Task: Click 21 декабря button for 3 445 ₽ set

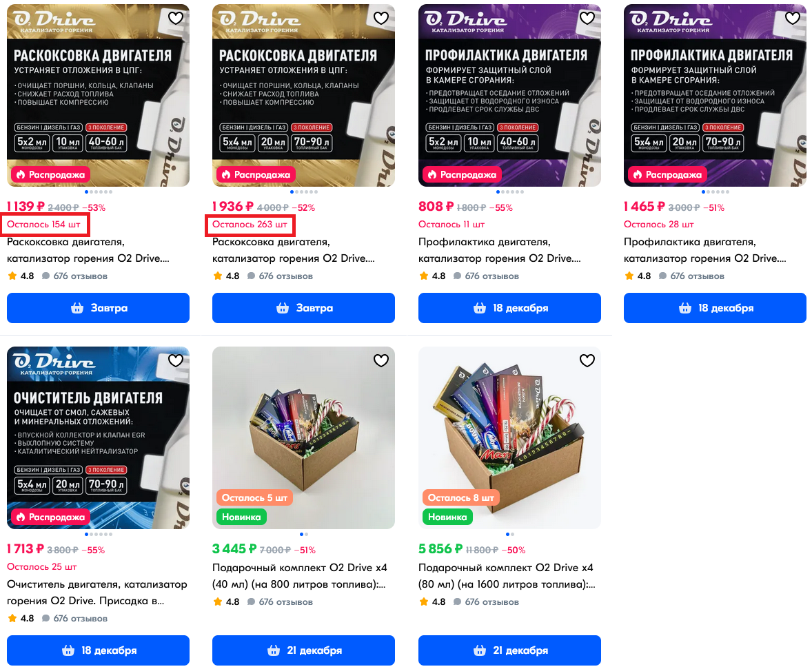Action: tap(303, 650)
